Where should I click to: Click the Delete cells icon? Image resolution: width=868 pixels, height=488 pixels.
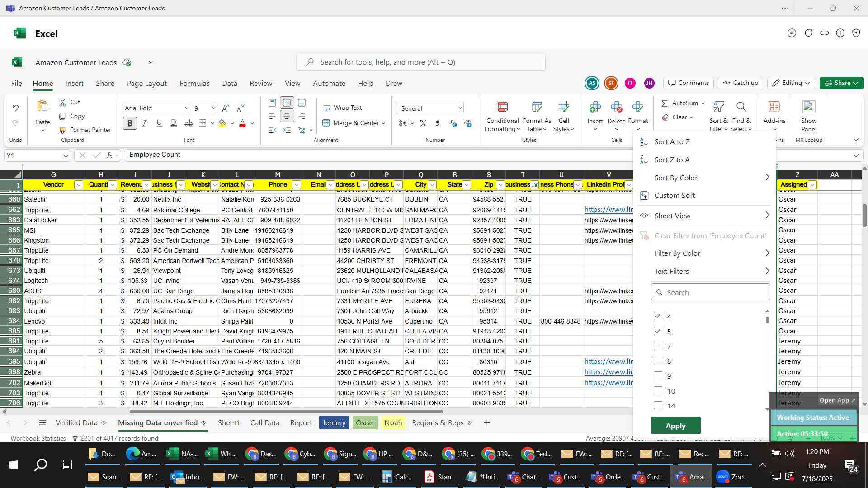coord(616,107)
